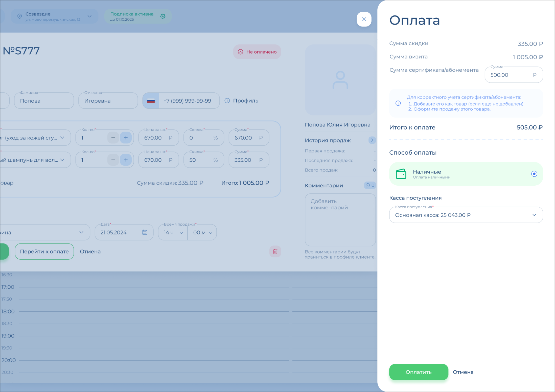This screenshot has height=392, width=555.
Task: Click the subscription settings gear icon
Action: [163, 16]
